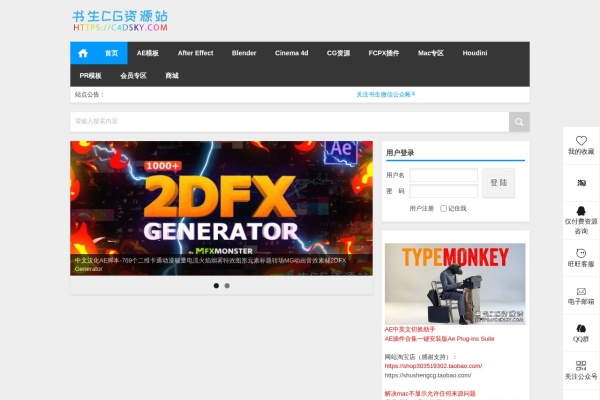The image size is (600, 400).
Task: Click the TypeMonkey promotional image
Action: coord(455,284)
